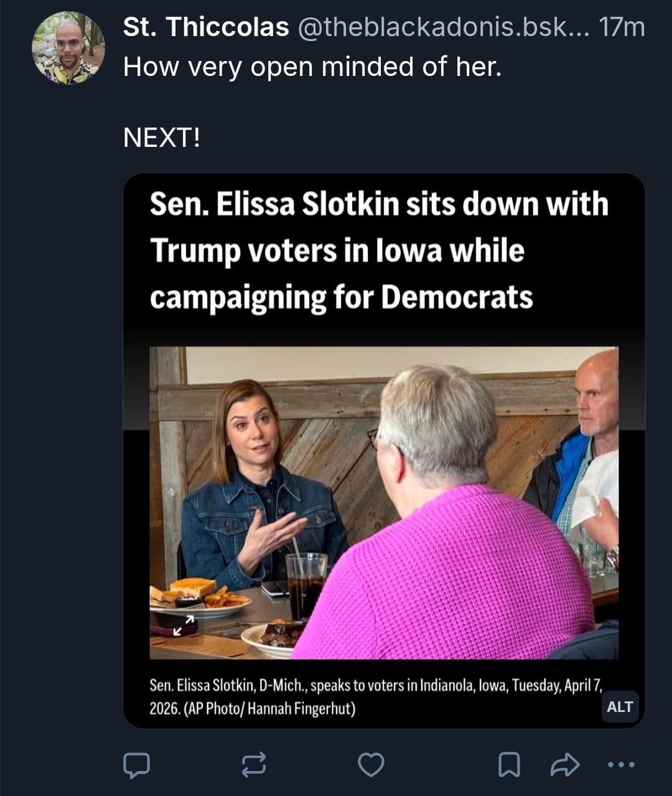Viewport: 672px width, 796px height.
Task: Click the expand arrows icon in the photo
Action: 184,625
